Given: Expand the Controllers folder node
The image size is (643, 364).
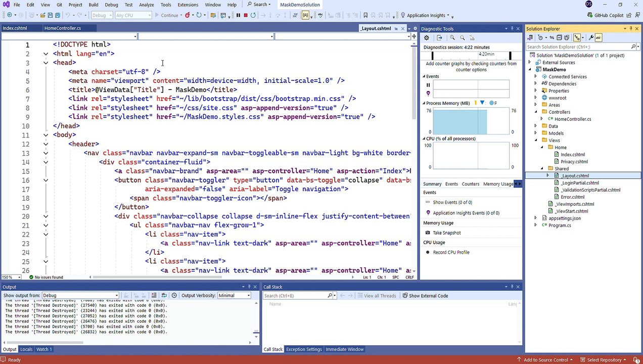Looking at the screenshot, I should click(x=536, y=112).
